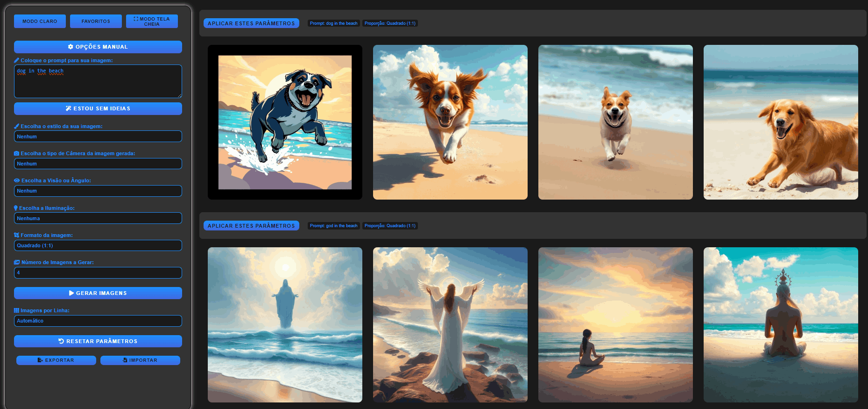Screen dimensions: 868x409
Task: Focus the number of images field
Action: 98,273
